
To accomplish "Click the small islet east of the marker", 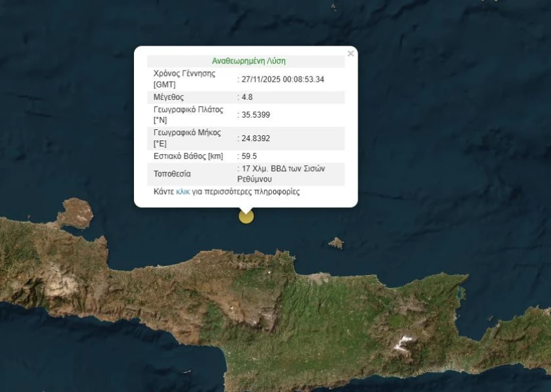I will (336, 243).
